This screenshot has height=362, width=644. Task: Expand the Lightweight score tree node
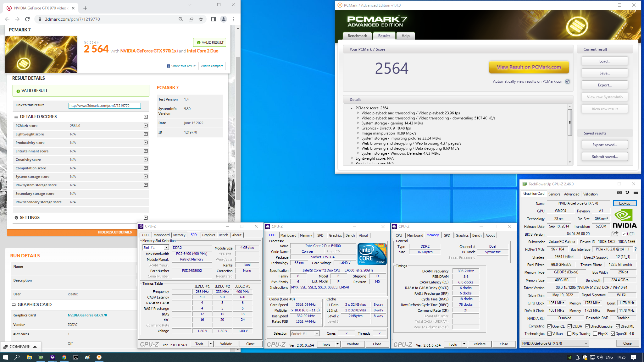pos(352,158)
